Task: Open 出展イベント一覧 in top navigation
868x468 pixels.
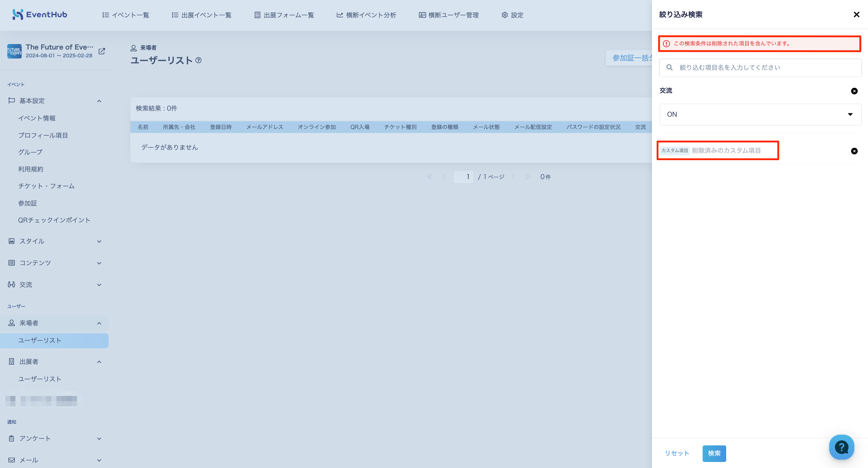Action: 202,15
